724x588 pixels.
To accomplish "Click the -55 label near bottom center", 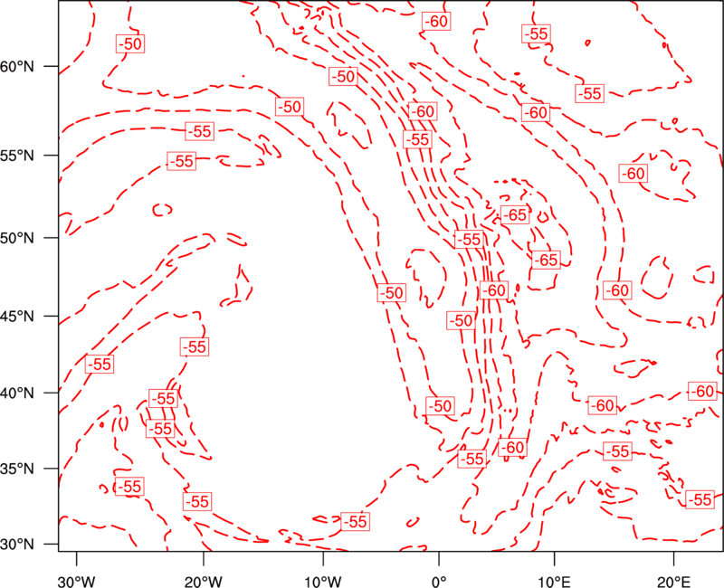I will (355, 522).
